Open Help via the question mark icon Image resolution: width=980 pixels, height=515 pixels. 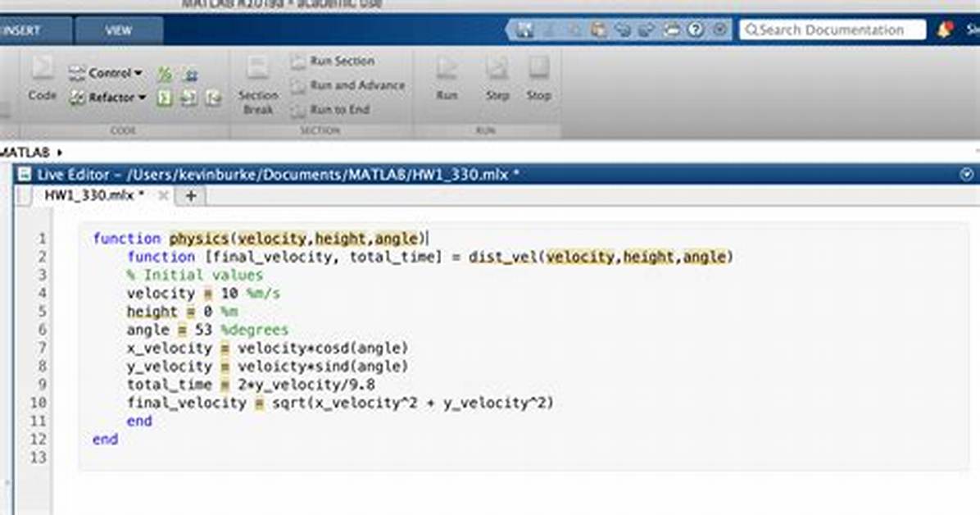click(696, 30)
